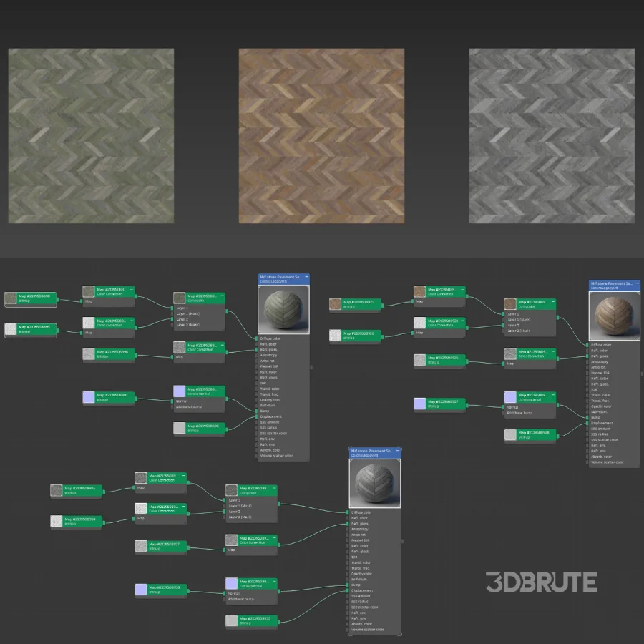Click "Layer 1 (Mask)" in the green graph's Composite node
Viewport: 644px width, 644px height.
coord(187,313)
